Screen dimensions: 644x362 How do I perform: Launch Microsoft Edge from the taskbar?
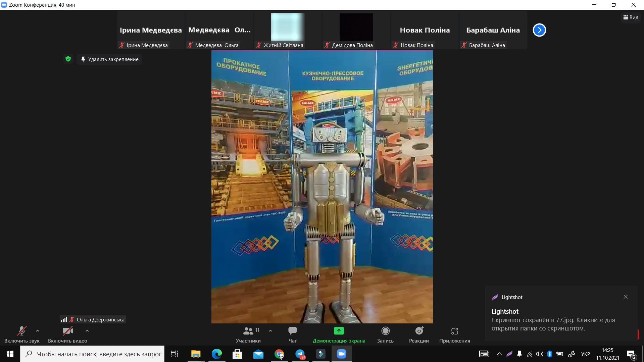point(217,354)
